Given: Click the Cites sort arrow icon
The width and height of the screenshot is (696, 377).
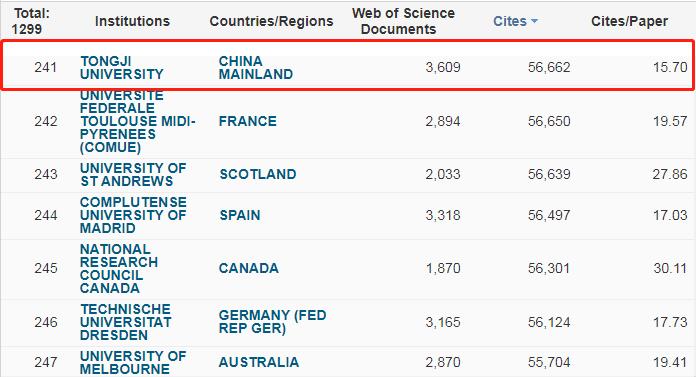Looking at the screenshot, I should (x=534, y=21).
